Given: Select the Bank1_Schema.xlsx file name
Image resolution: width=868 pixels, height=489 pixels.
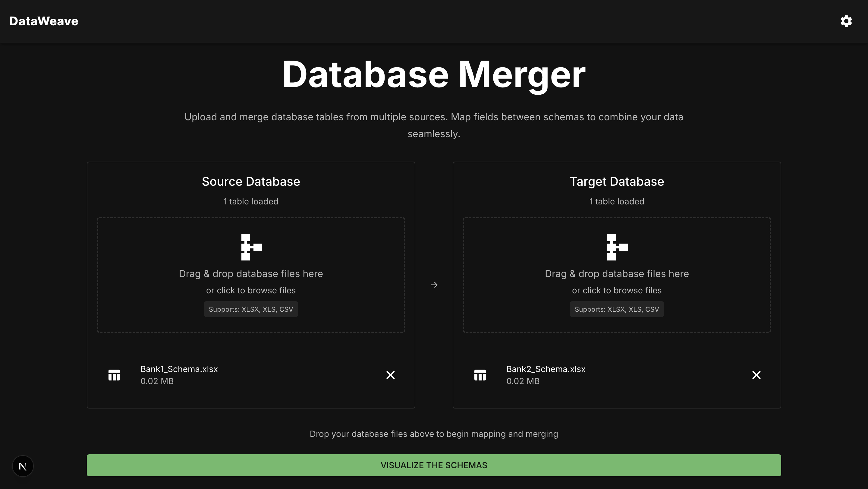Looking at the screenshot, I should (x=179, y=369).
